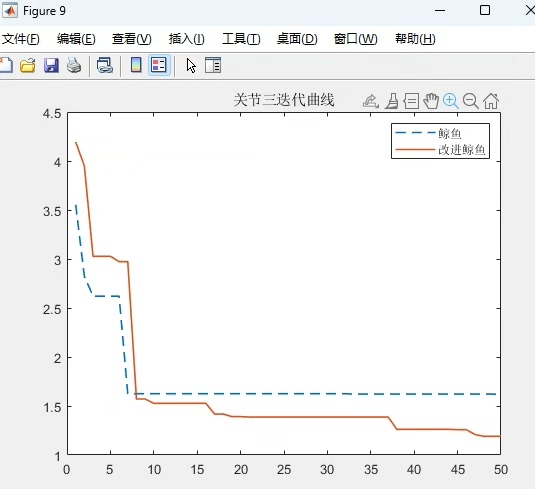
Task: Click x-axis tick label 50
Action: click(x=501, y=470)
